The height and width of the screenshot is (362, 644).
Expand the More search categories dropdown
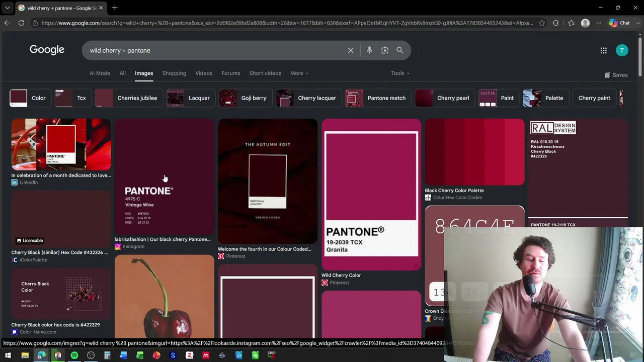point(299,73)
